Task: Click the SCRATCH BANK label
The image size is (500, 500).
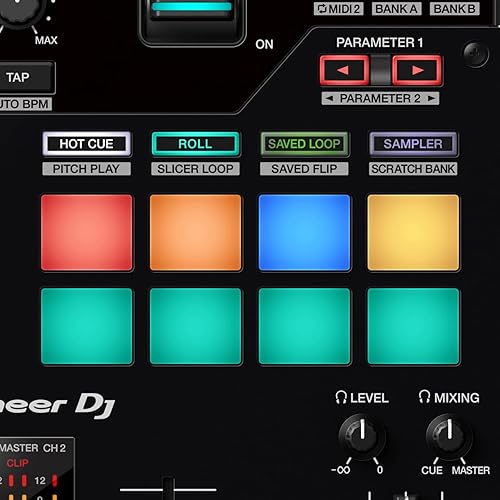Action: tap(413, 169)
